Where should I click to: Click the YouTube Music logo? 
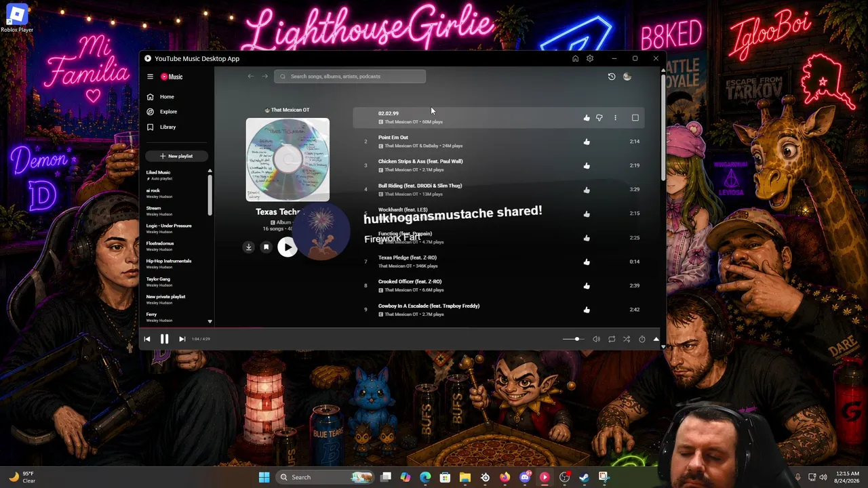tap(172, 77)
